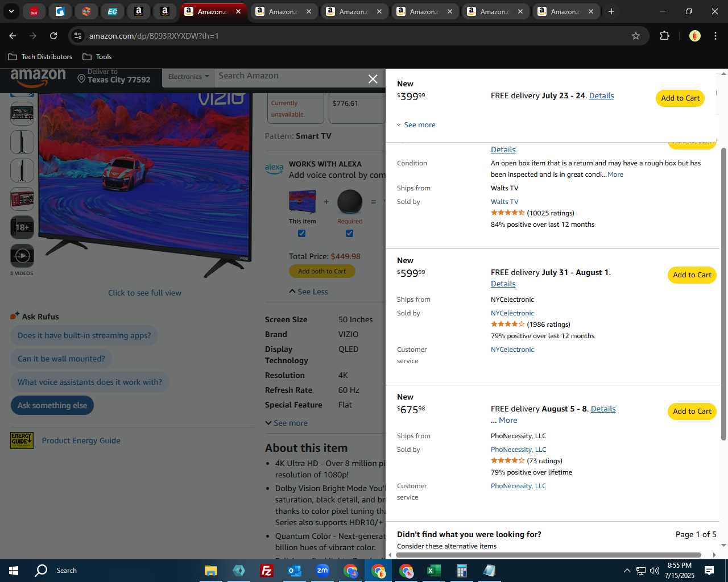Ask Rufus if it can be wall mounted
The image size is (728, 582).
[x=61, y=359]
